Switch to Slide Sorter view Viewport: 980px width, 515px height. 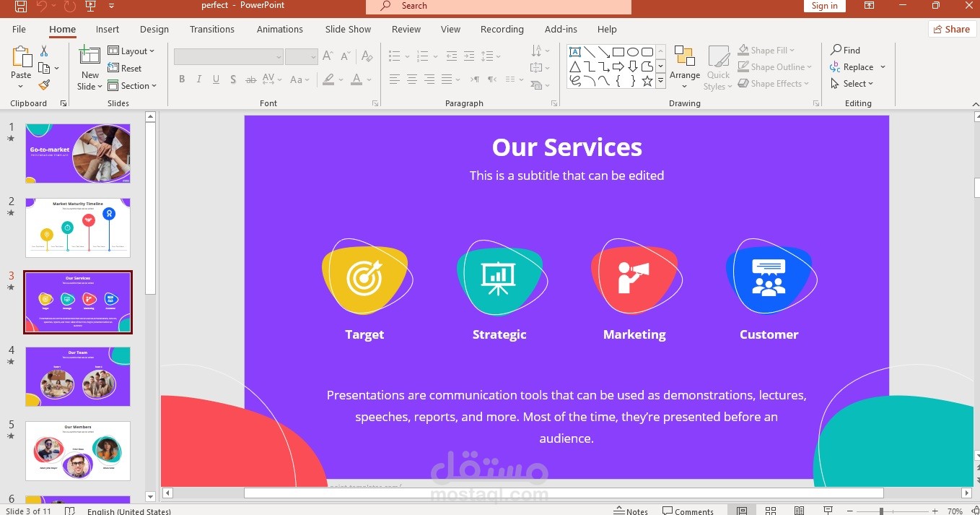pos(770,511)
